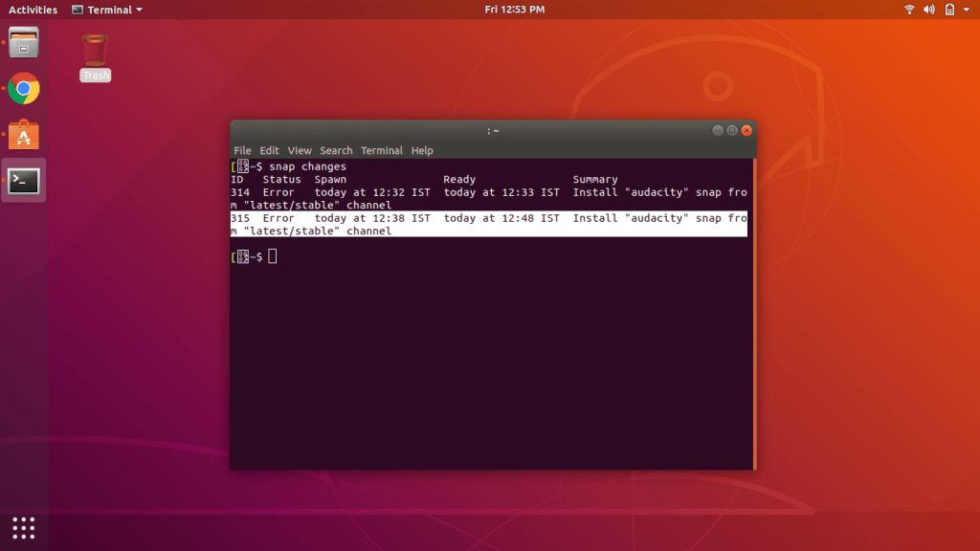Screen dimensions: 980x551
Task: Open the Search menu in Terminal
Action: point(336,150)
